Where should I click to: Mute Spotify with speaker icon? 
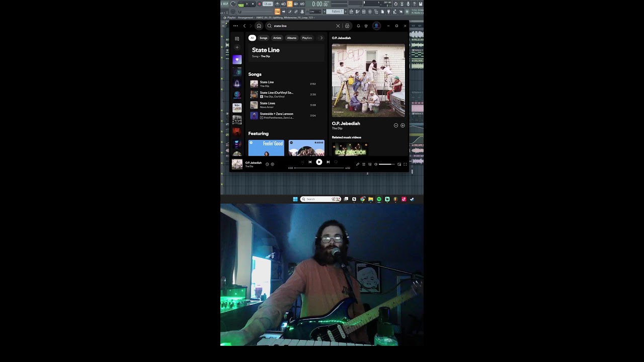[x=376, y=164]
